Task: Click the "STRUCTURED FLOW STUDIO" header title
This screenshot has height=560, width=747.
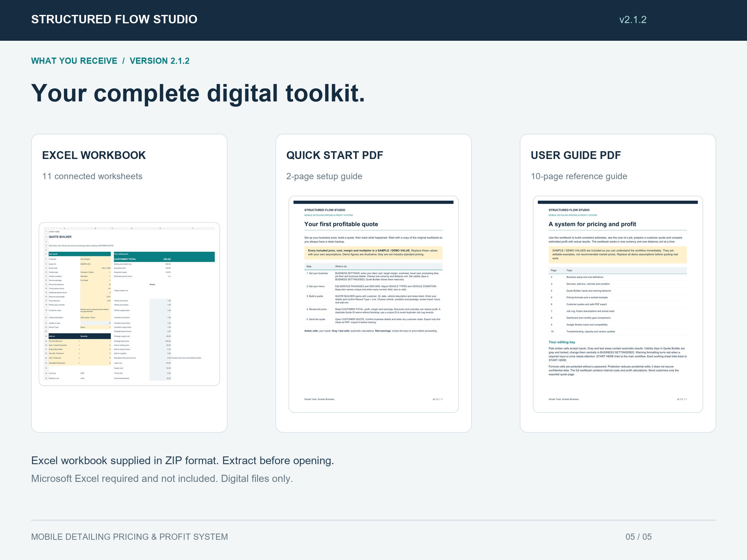Action: pyautogui.click(x=114, y=19)
